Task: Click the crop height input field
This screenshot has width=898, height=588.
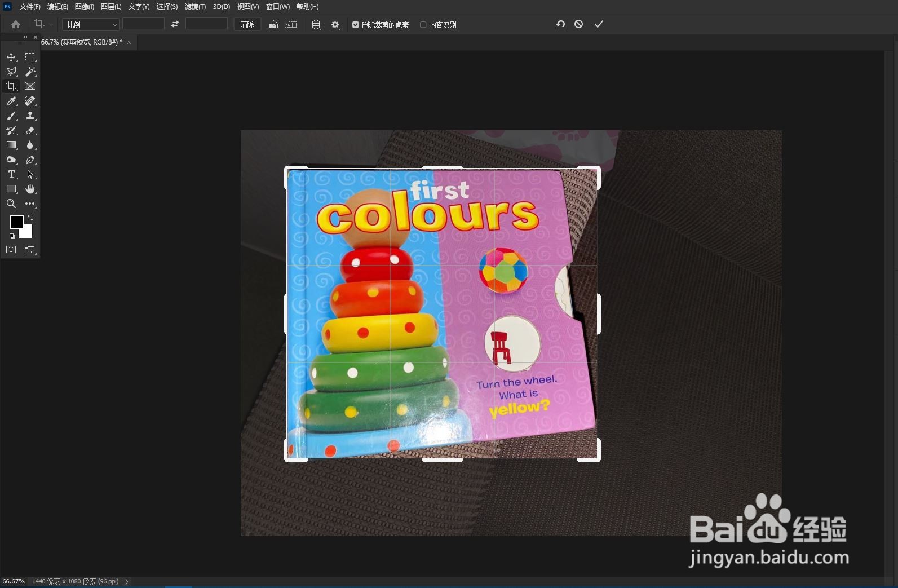Action: tap(206, 24)
